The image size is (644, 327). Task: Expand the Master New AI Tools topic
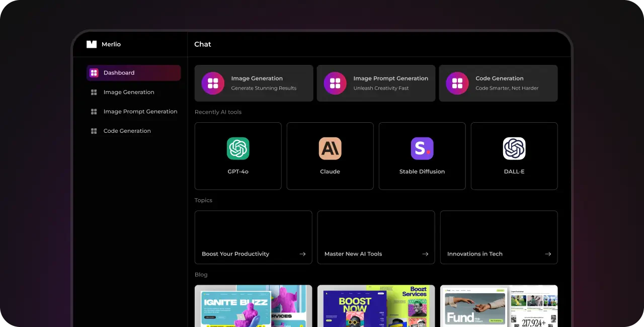click(x=425, y=254)
